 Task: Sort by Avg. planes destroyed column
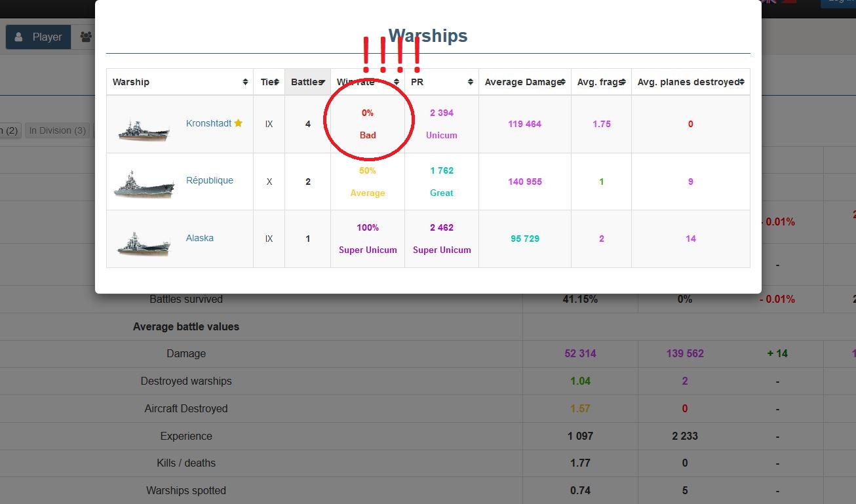pos(690,82)
